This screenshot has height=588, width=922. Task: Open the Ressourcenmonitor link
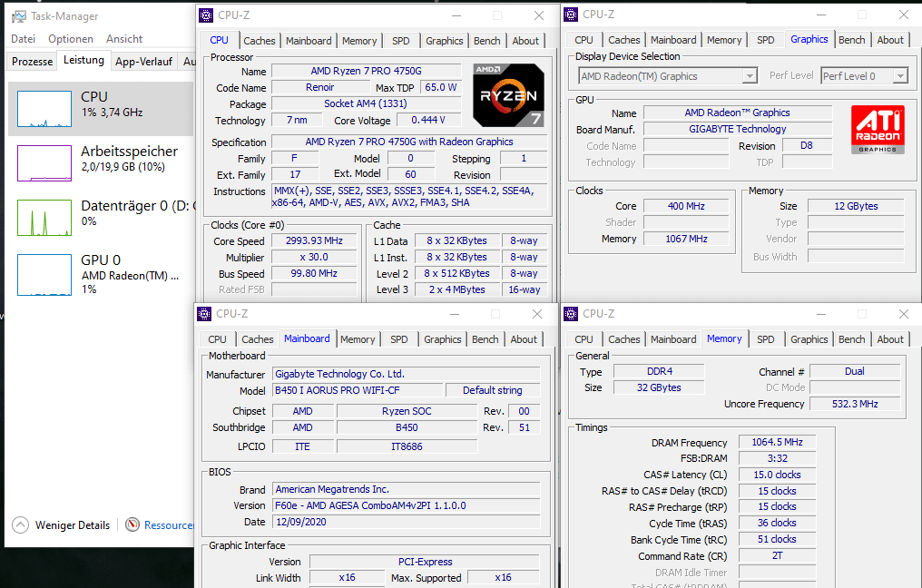[169, 525]
